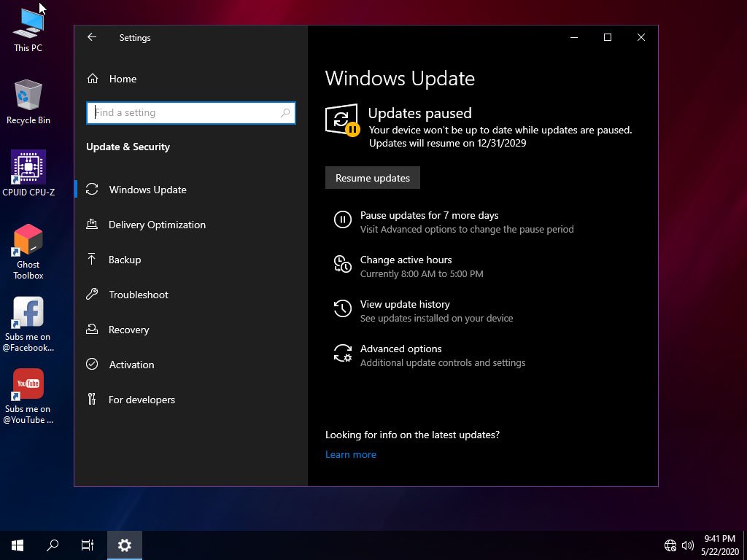Image resolution: width=747 pixels, height=560 pixels.
Task: Go back with the Settings back arrow
Action: click(92, 37)
